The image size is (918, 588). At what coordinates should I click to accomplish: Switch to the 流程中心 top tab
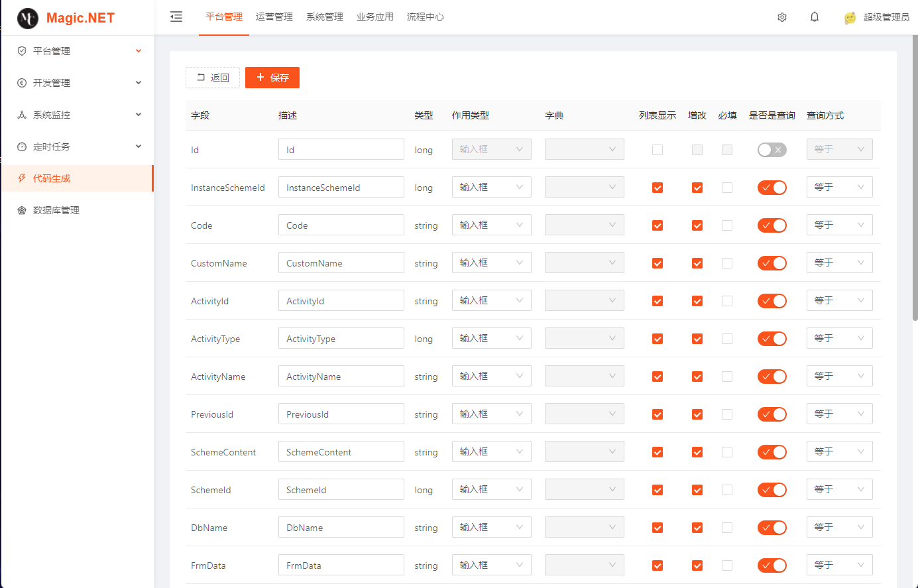click(426, 17)
